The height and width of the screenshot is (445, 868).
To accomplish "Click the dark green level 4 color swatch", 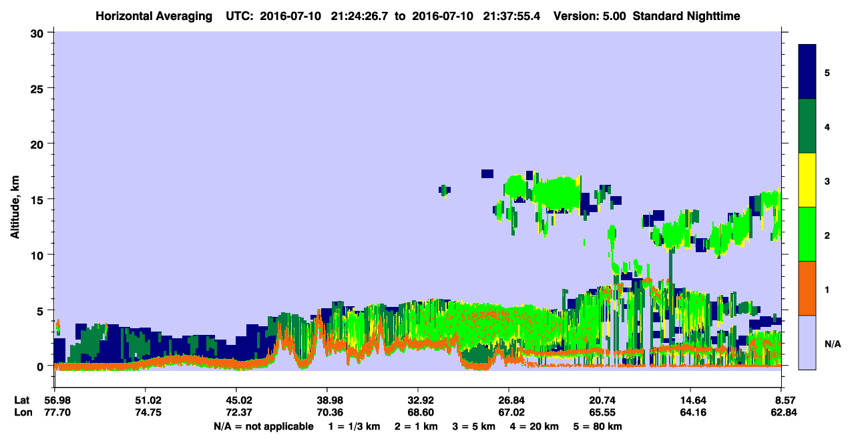I will (x=807, y=126).
